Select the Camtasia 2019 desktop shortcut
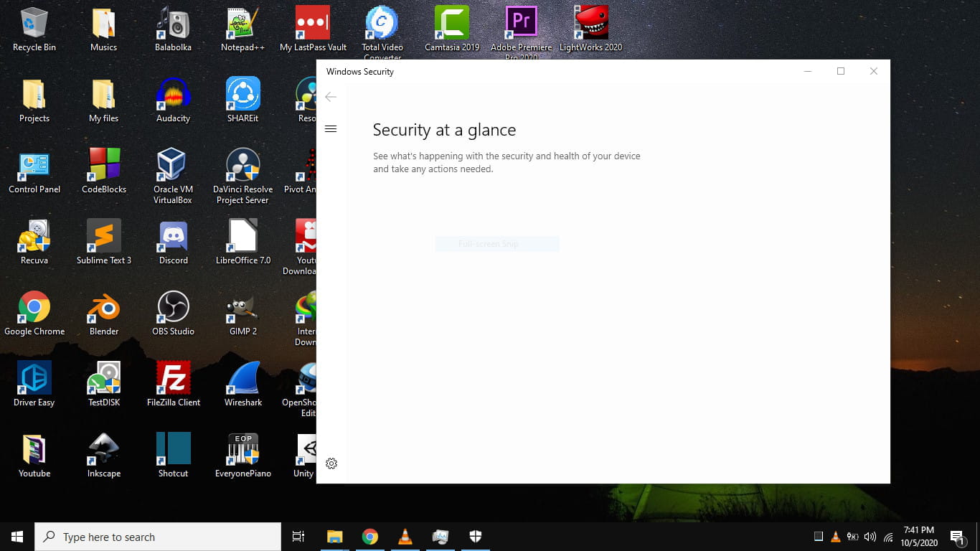Viewport: 980px width, 551px height. pos(452,30)
